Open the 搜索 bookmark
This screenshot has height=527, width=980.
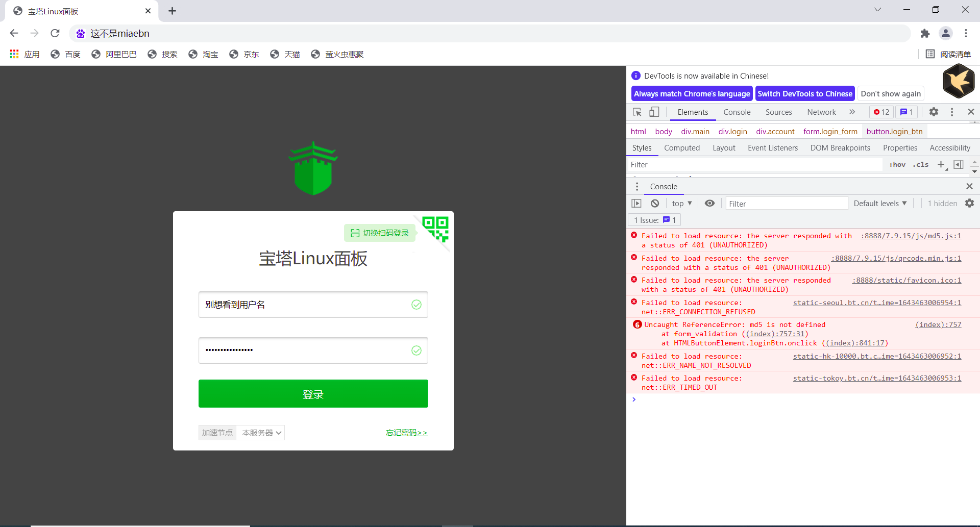[x=163, y=54]
